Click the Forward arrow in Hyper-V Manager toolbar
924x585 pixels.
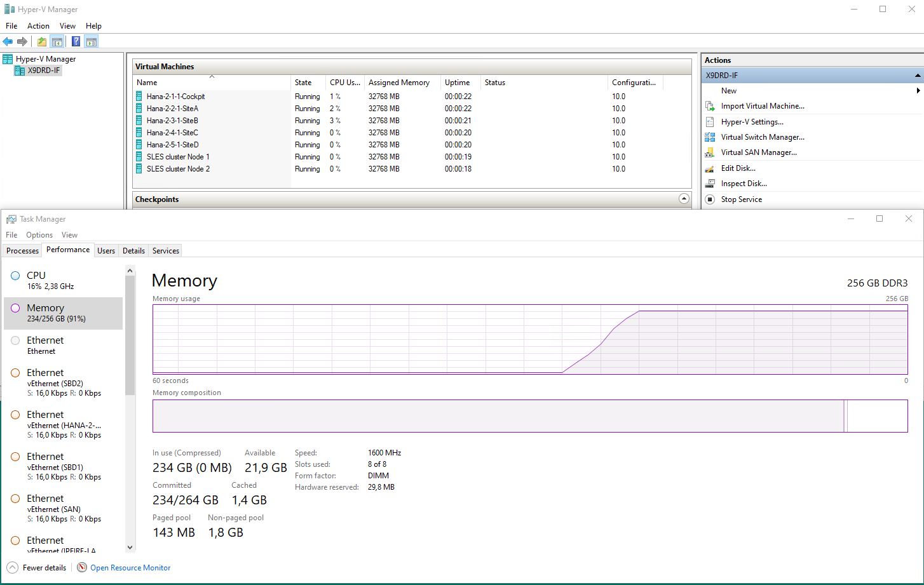(x=22, y=42)
